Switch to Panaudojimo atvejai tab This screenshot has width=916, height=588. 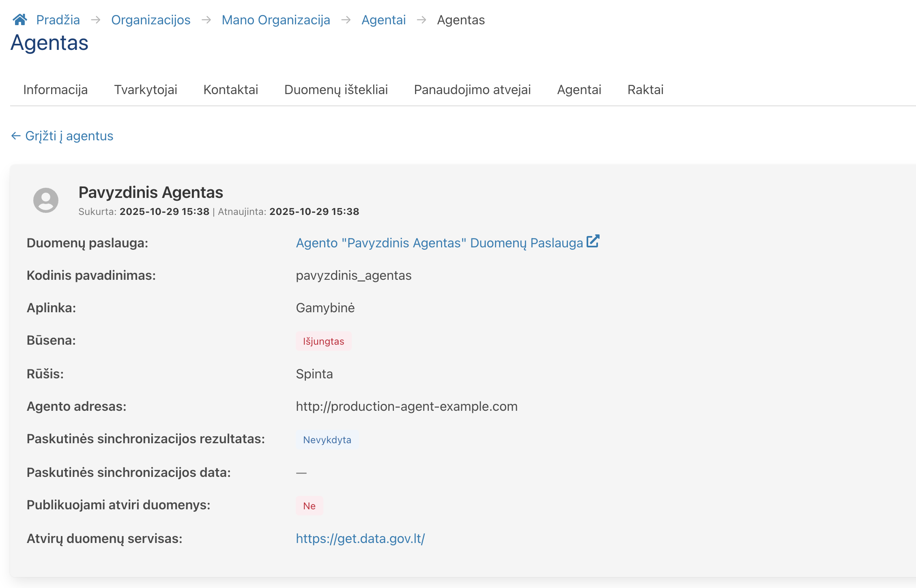(473, 90)
